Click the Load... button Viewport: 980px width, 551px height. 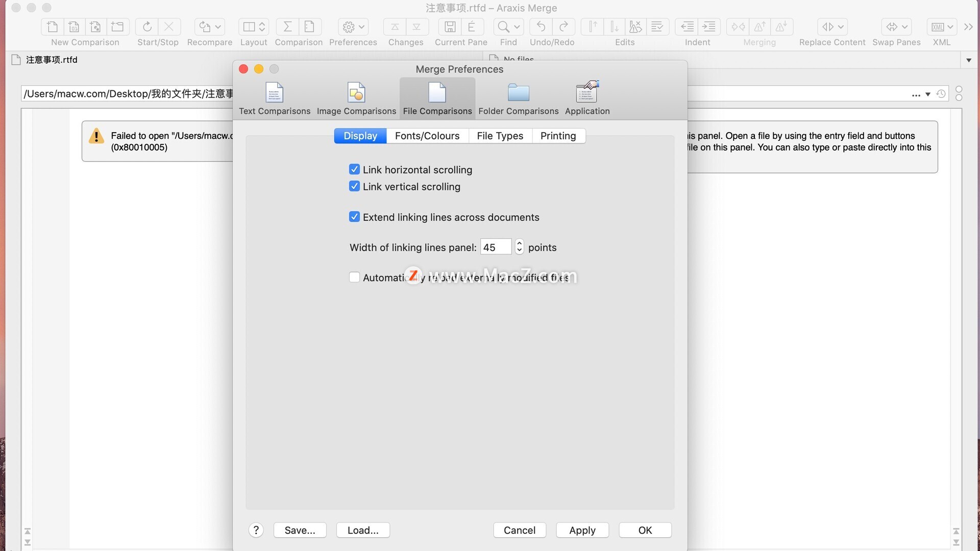point(363,530)
